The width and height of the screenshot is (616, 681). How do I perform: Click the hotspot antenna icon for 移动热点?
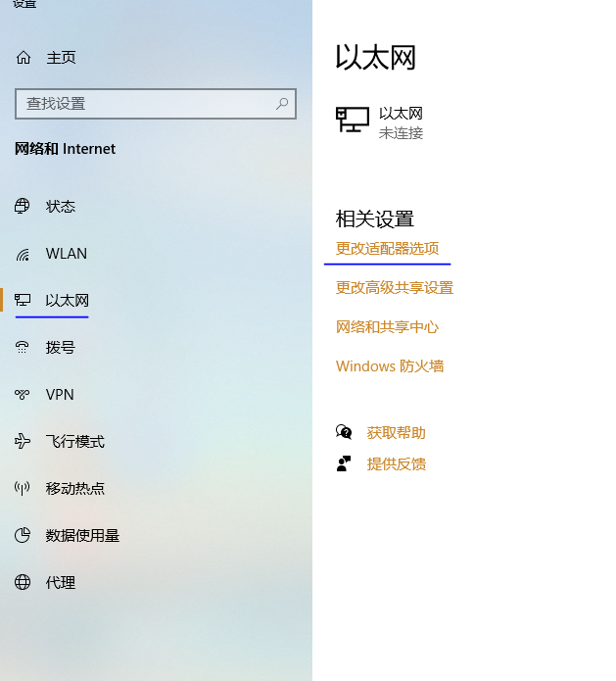coord(23,488)
